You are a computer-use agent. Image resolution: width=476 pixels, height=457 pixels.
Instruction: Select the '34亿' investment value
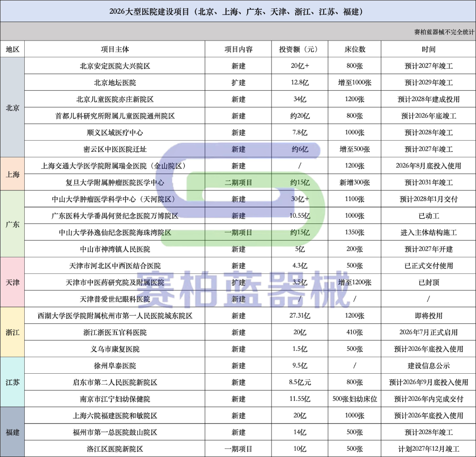coord(300,99)
